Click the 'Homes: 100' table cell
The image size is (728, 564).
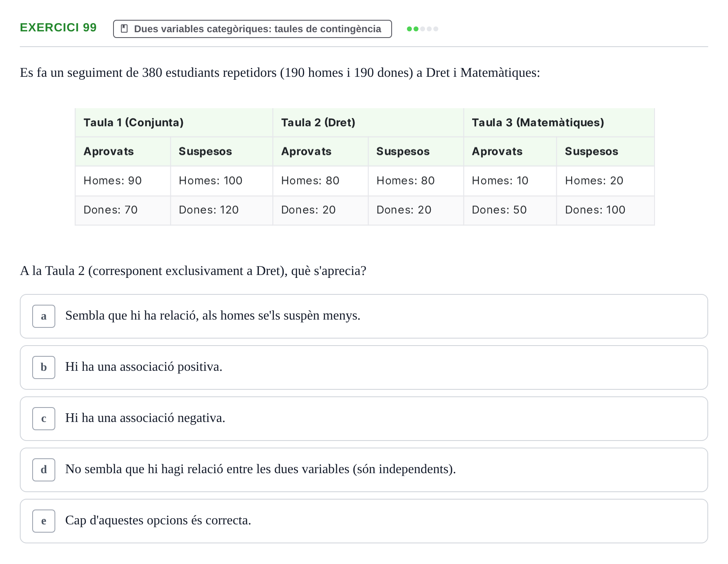(222, 181)
